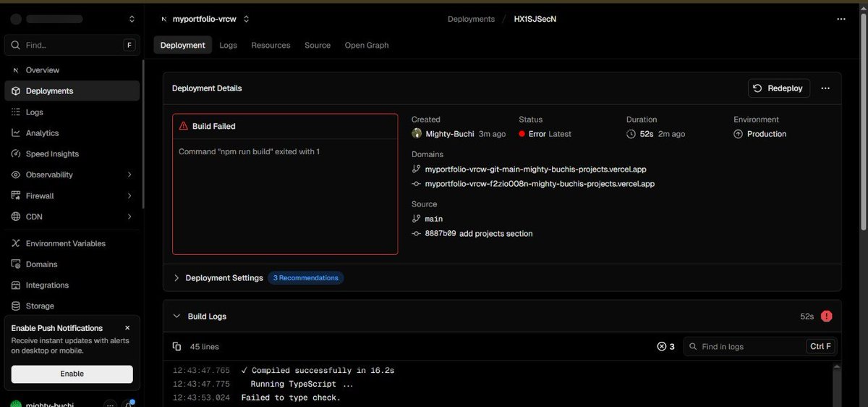Screen dimensions: 868x407
Task: Switch to the Deployment tab
Action: [183, 45]
